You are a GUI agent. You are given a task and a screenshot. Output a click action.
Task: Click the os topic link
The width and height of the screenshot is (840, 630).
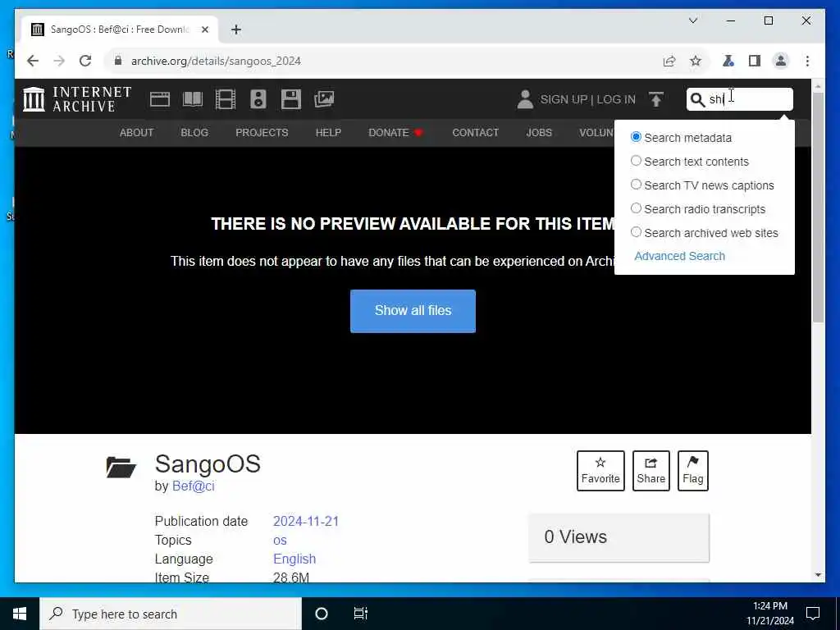click(280, 541)
